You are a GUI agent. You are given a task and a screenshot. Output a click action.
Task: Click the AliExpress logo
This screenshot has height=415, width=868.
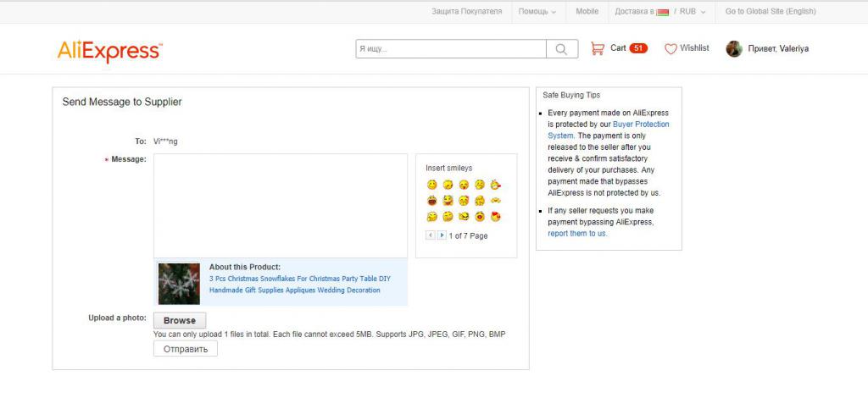pos(109,51)
